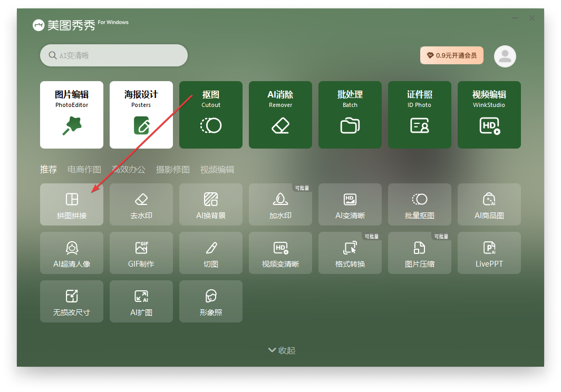The image size is (561, 392).
Task: Close the 美图秀秀 window
Action: [532, 18]
